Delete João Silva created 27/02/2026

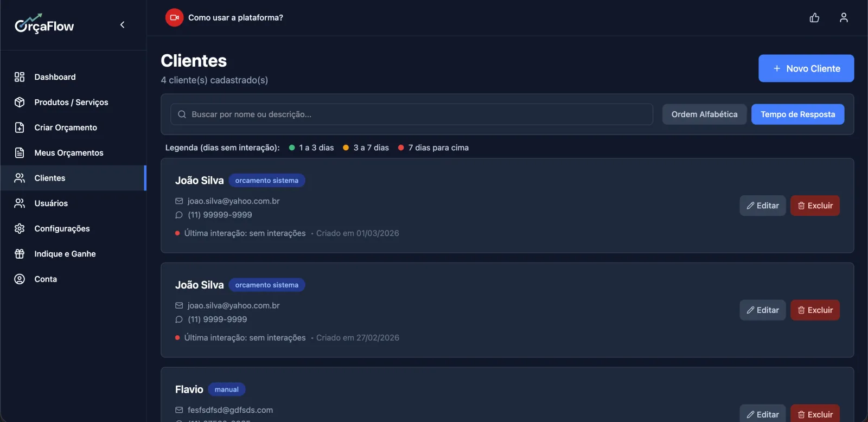tap(815, 310)
